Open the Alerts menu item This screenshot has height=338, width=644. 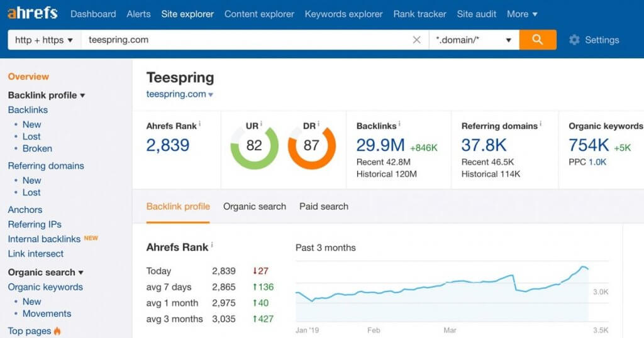[138, 14]
